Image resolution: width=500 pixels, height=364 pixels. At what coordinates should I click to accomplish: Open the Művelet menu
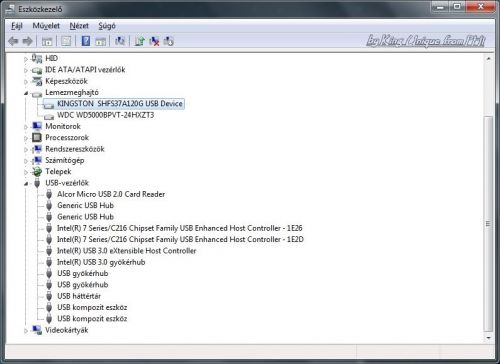click(x=46, y=26)
